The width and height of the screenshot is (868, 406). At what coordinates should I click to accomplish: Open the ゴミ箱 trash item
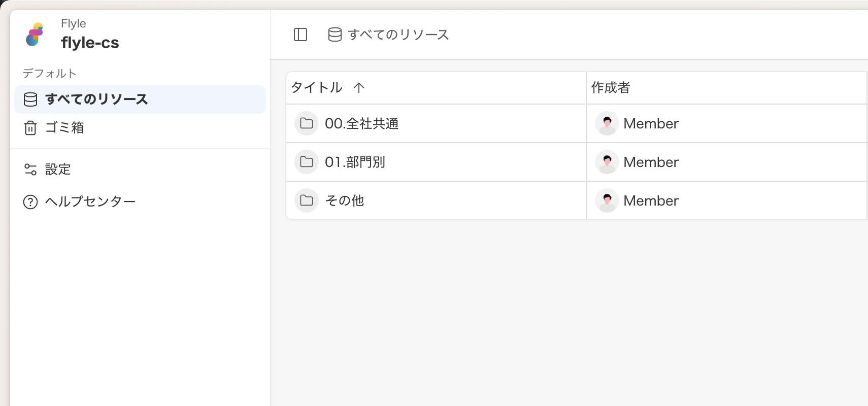64,127
